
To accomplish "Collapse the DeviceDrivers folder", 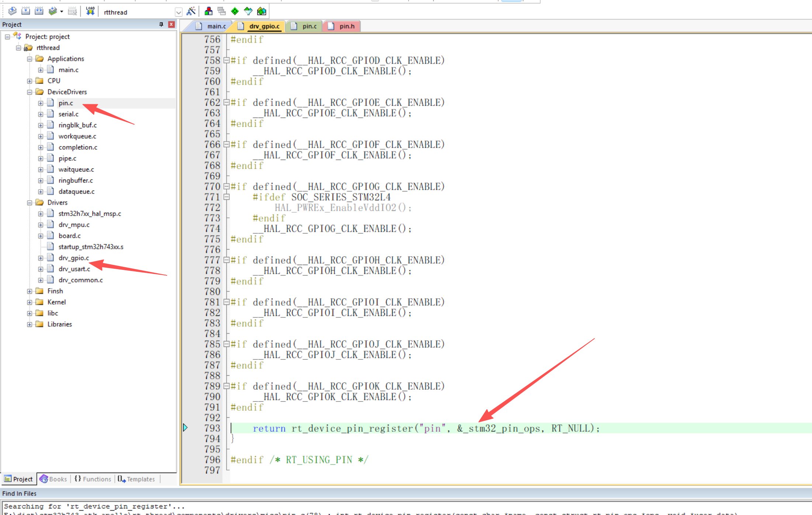I will pos(30,92).
